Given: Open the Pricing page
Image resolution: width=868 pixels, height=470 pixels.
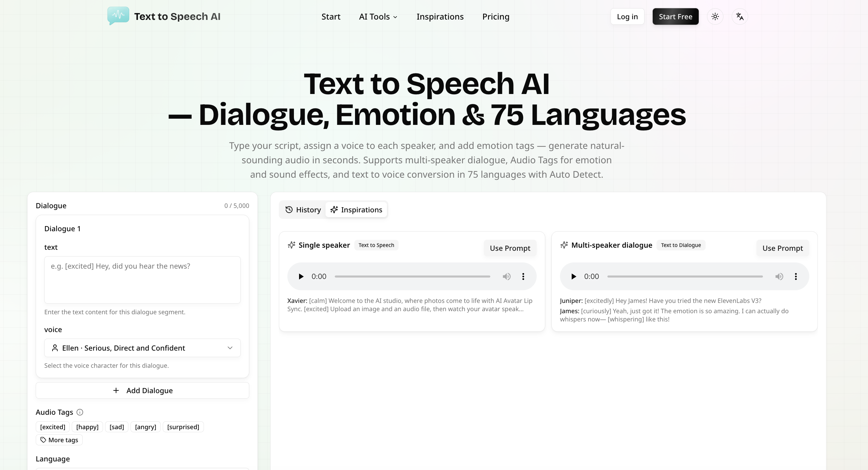Looking at the screenshot, I should tap(496, 16).
